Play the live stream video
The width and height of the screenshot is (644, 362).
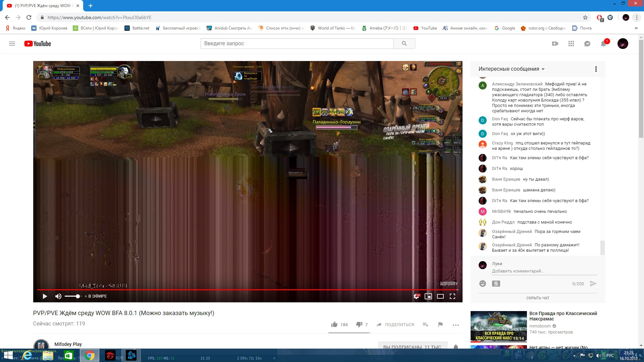click(x=45, y=296)
